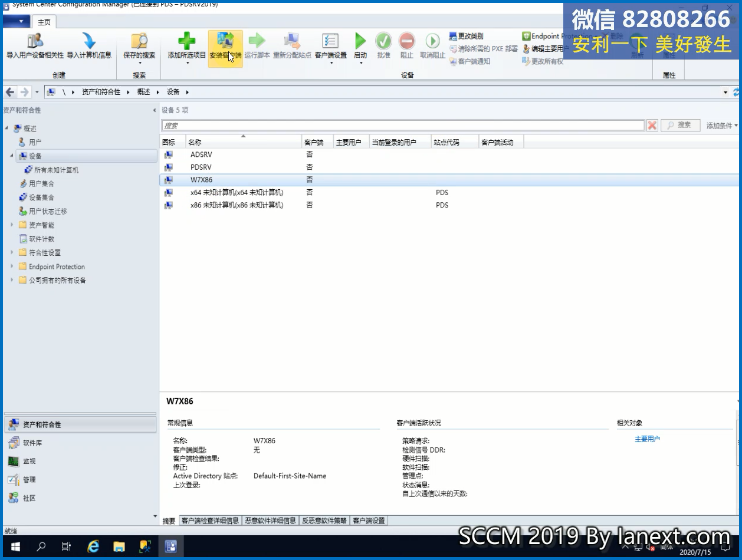Sort by the 客户端 column header

click(317, 142)
